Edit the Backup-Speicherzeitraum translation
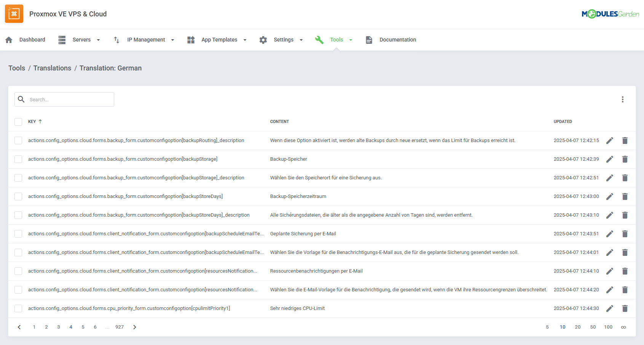 [x=610, y=196]
